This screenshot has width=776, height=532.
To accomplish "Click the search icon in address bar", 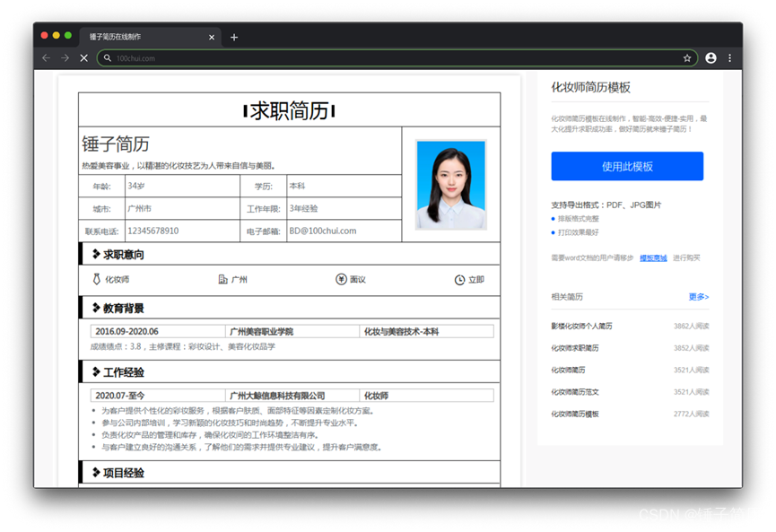I will point(107,58).
